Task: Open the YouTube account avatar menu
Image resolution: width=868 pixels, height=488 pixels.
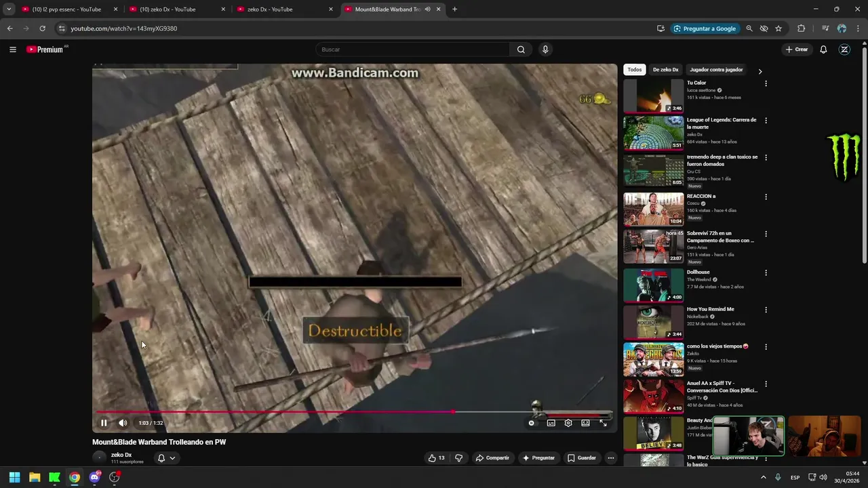Action: coord(844,49)
